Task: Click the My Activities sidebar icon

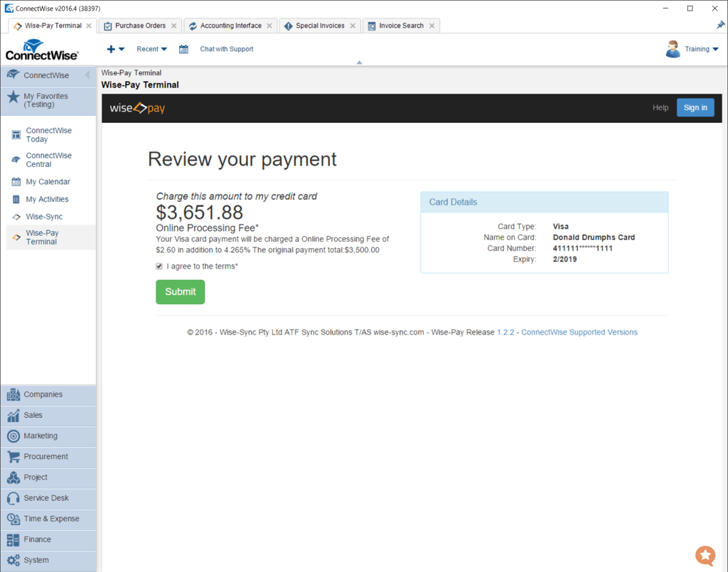Action: 16,200
